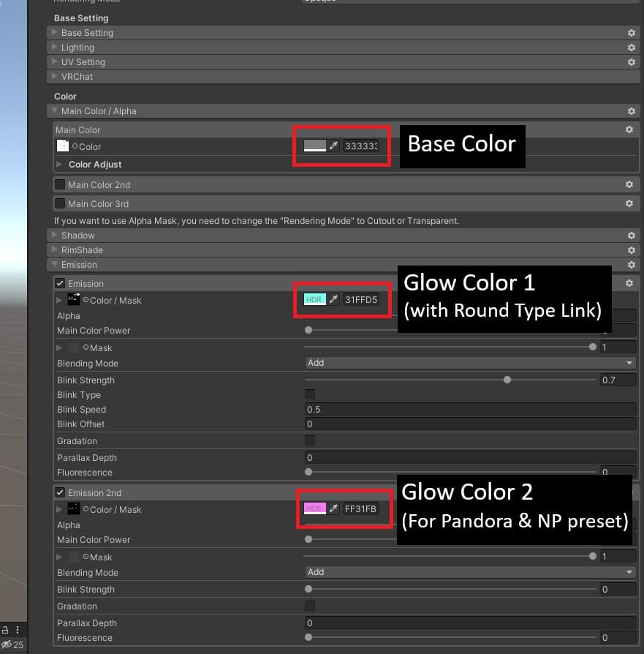The image size is (644, 654).
Task: Expand Emission 2nd Color / Mask texture options
Action: coord(59,509)
